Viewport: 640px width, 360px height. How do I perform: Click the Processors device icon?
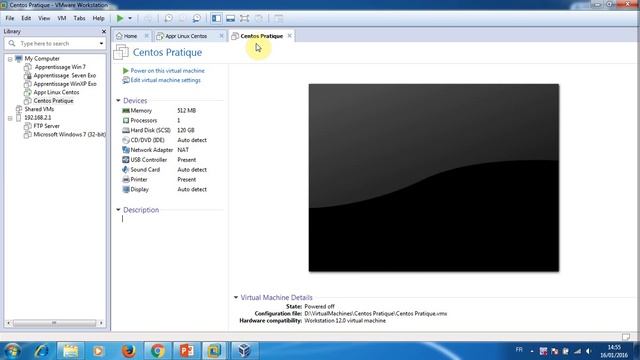click(126, 120)
